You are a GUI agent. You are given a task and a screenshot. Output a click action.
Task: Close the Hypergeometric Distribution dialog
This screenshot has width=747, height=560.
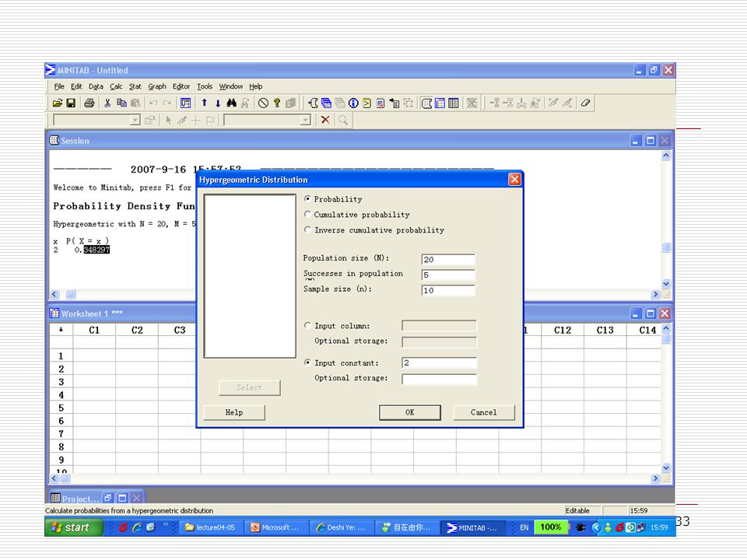tap(514, 180)
